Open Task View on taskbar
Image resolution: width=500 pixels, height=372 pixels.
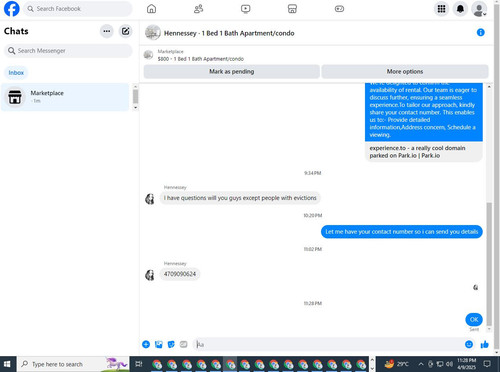(139, 364)
